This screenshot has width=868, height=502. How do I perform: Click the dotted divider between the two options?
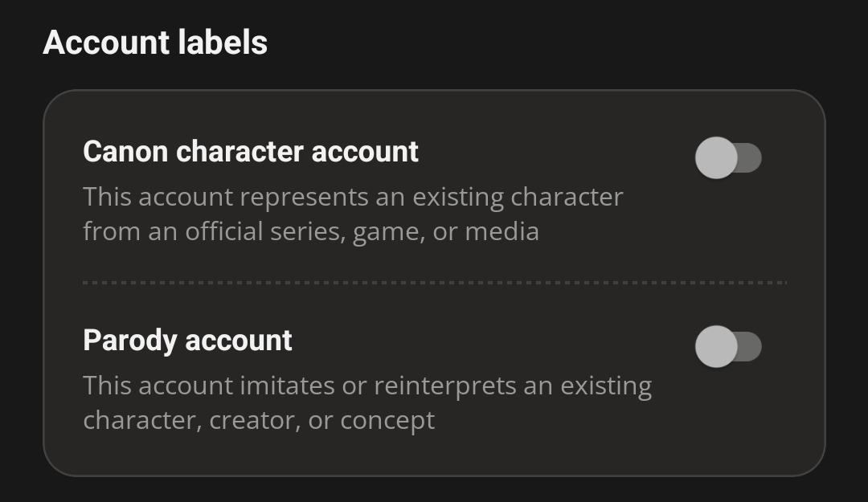pos(434,283)
